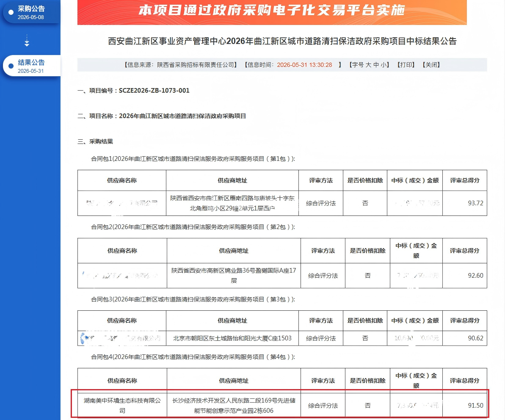Click the 北京市朝阳区 supplier address cell
505x420 pixels.
tap(232, 338)
